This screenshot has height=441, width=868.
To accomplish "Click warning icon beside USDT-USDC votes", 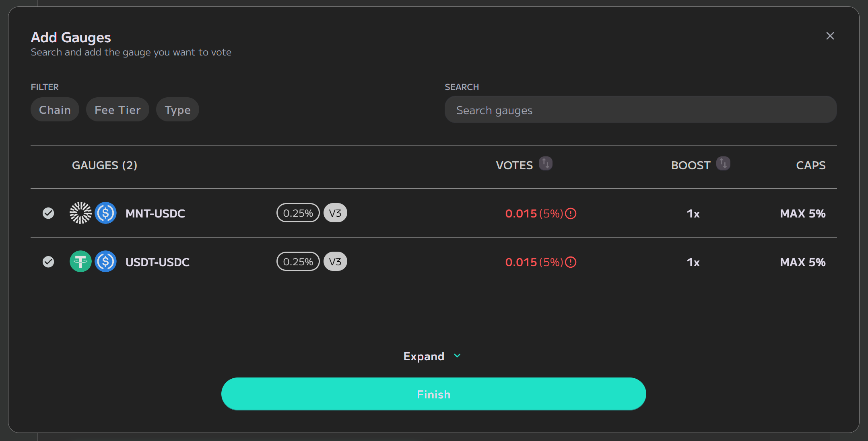I will (571, 262).
